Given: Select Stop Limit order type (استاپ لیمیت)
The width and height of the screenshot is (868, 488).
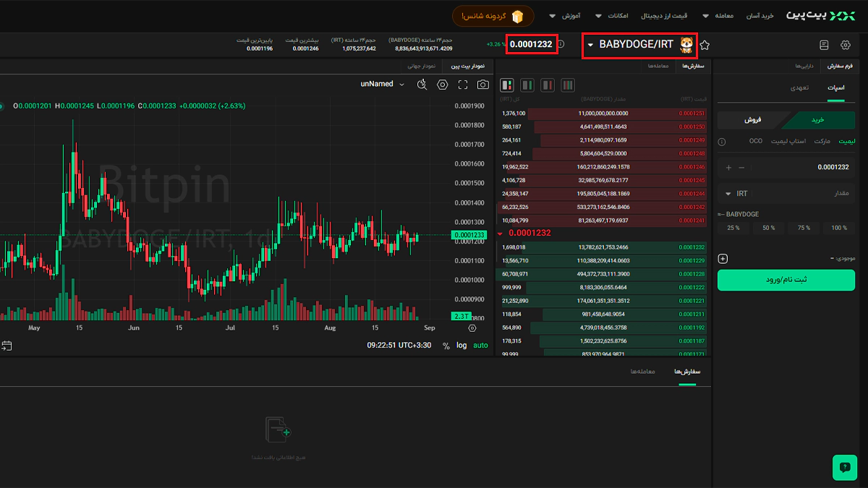Looking at the screenshot, I should [x=788, y=141].
